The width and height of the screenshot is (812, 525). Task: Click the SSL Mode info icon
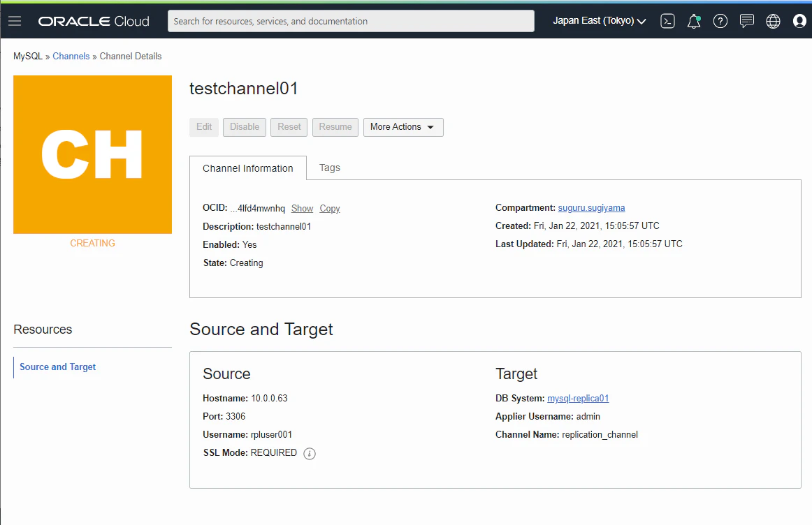coord(309,454)
